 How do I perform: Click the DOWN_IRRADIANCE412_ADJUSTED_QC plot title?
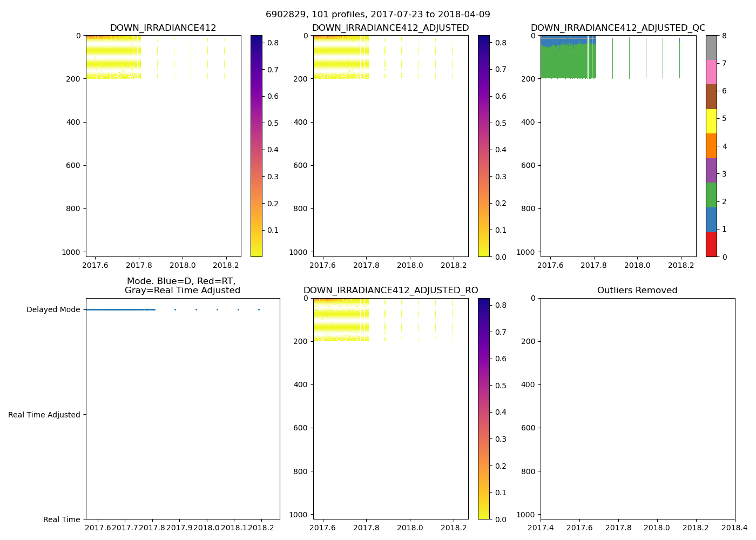[x=618, y=28]
